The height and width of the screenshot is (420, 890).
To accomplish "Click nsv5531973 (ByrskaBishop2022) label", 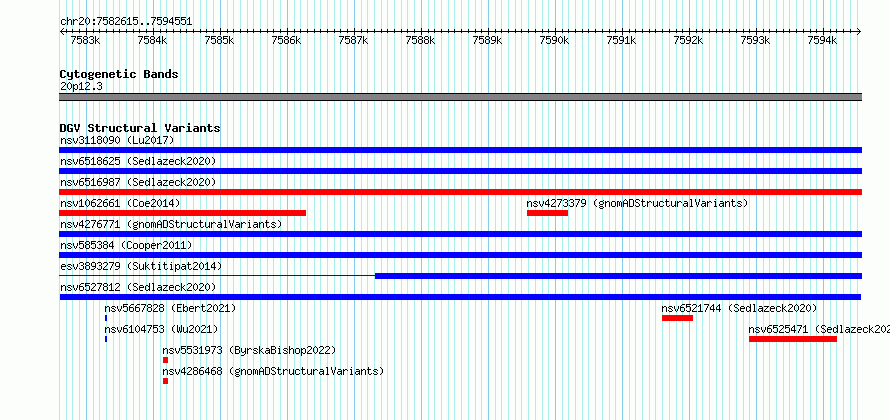I will [x=249, y=350].
